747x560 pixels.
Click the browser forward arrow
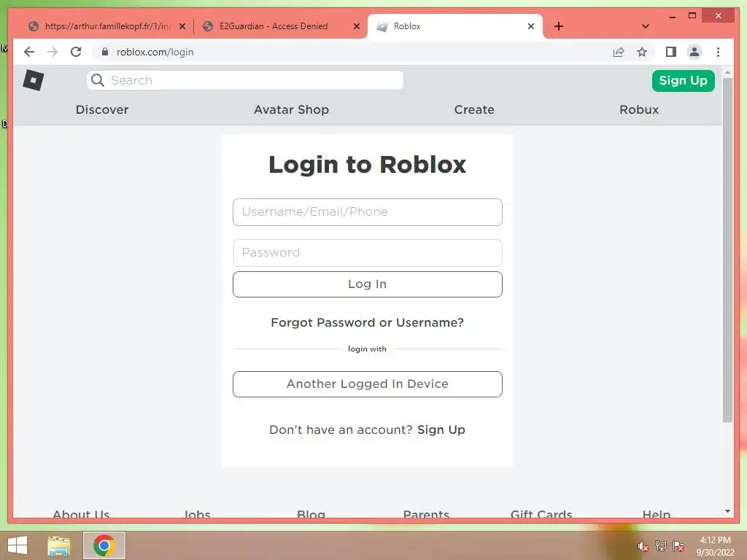coord(53,52)
